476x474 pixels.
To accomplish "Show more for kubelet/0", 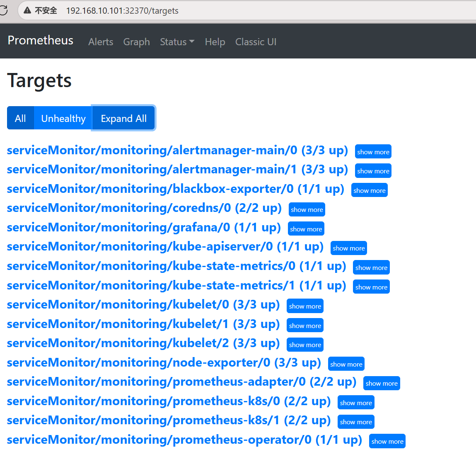I will click(x=305, y=306).
